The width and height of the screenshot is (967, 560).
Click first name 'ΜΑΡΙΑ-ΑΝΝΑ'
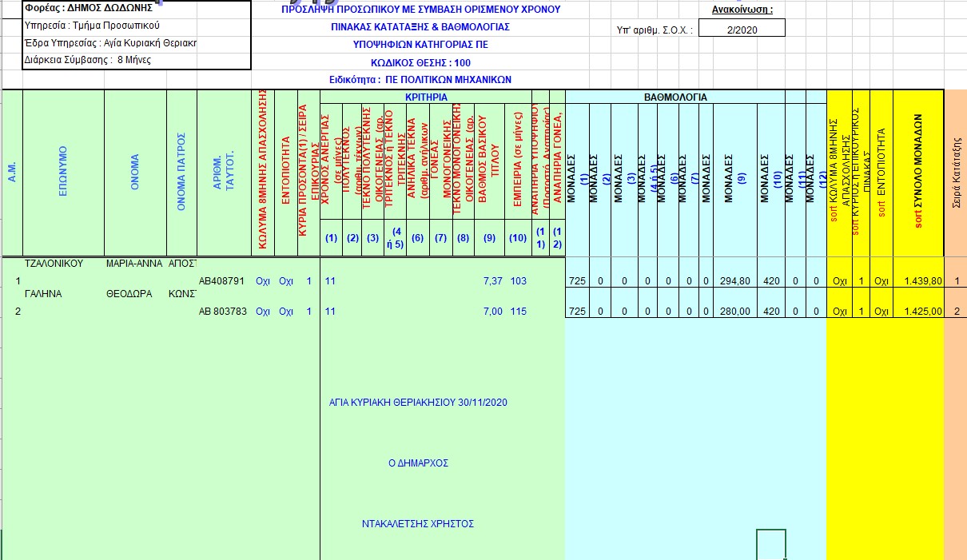click(133, 263)
